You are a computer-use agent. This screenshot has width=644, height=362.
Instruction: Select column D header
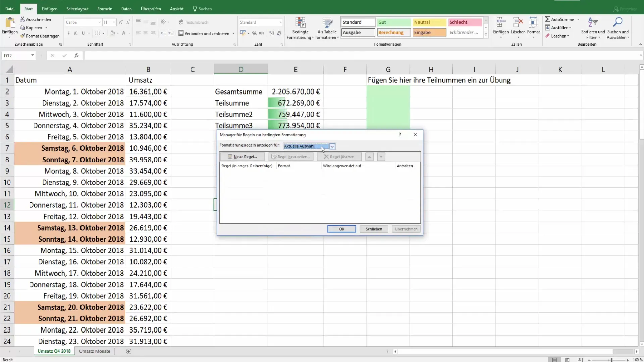point(241,69)
